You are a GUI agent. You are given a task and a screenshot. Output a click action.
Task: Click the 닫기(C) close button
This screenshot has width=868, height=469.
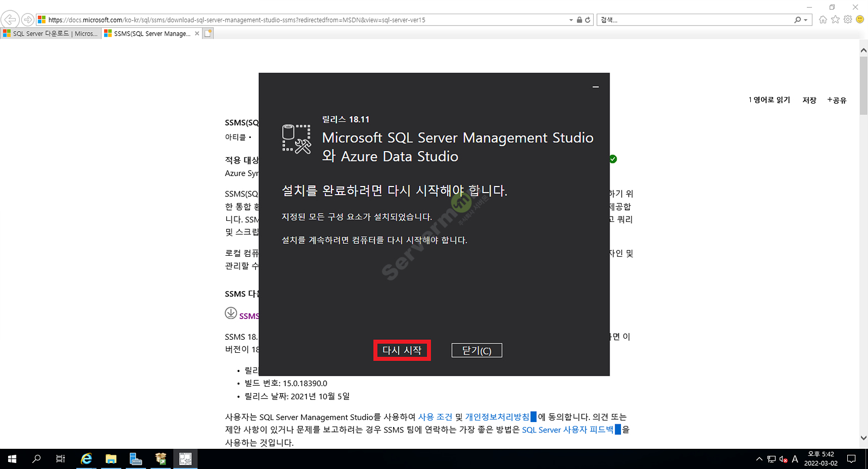pos(477,350)
